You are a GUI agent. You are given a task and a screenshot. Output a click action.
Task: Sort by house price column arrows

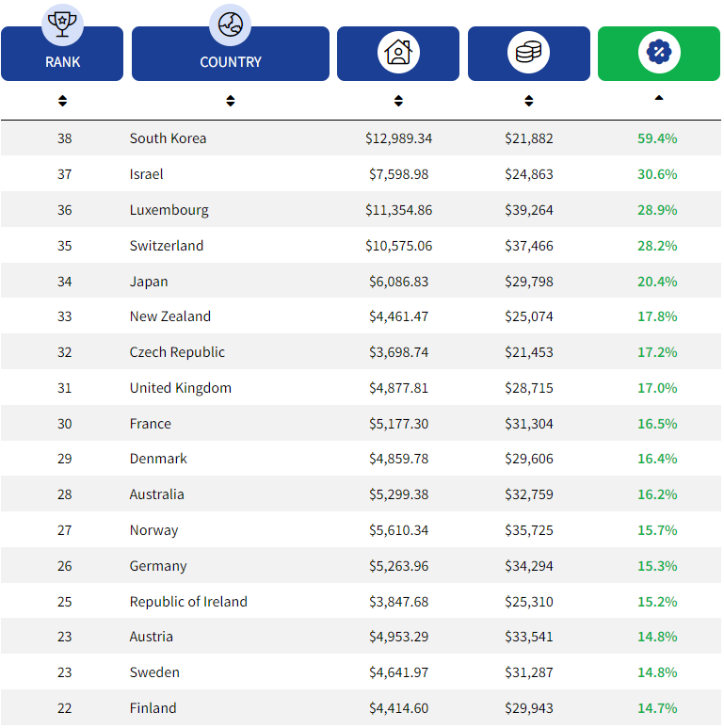click(398, 101)
